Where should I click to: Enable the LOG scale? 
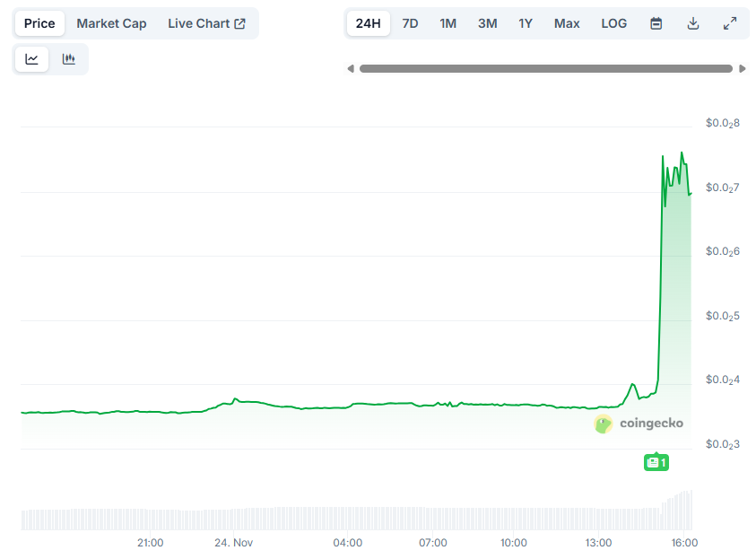point(613,23)
